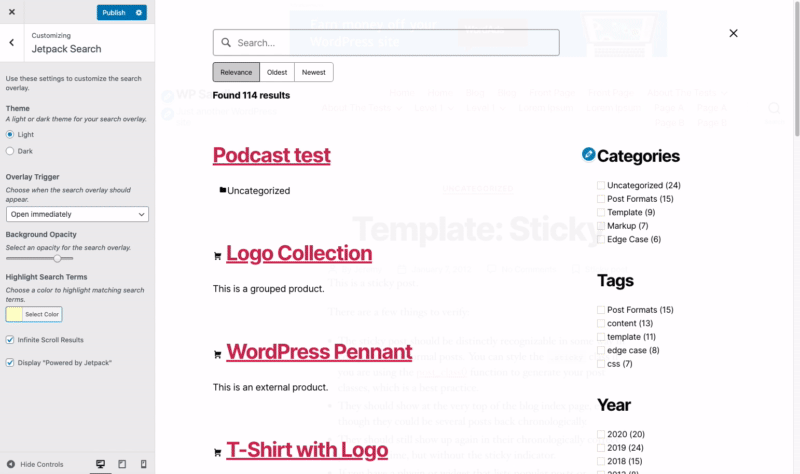Check the Post Formats (15) category filter
The height and width of the screenshot is (474, 800).
(x=601, y=198)
